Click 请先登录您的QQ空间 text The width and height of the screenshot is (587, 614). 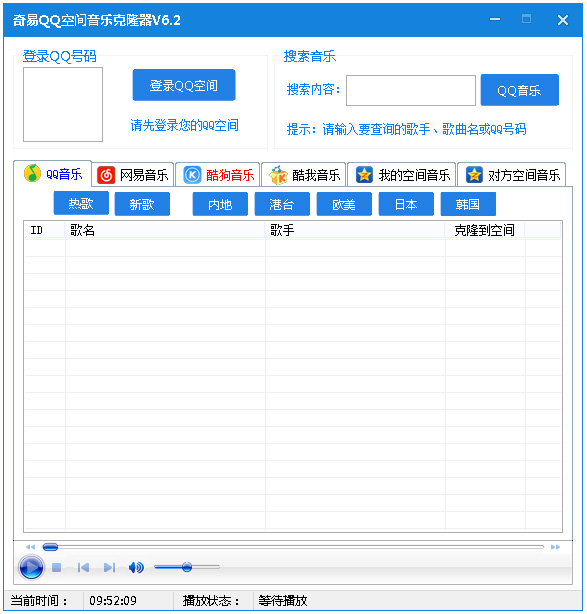(x=184, y=125)
